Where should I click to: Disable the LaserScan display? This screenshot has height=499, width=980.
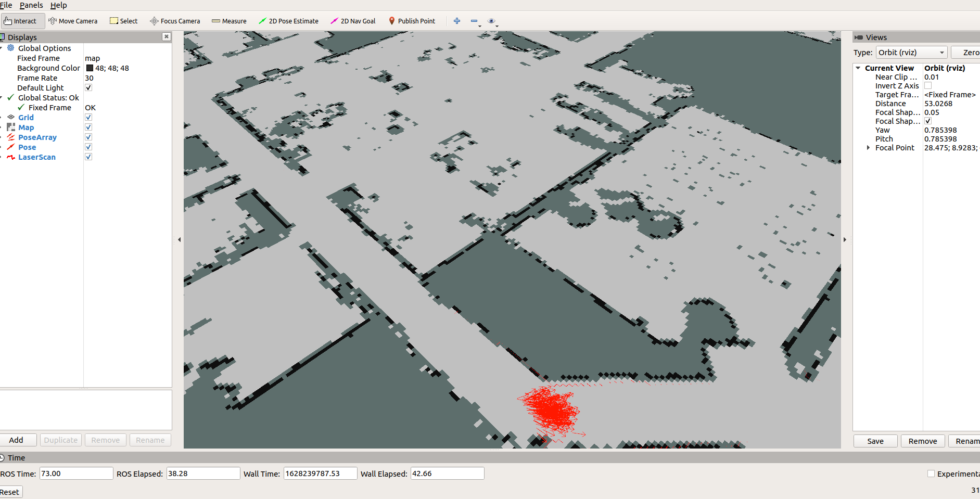tap(88, 157)
